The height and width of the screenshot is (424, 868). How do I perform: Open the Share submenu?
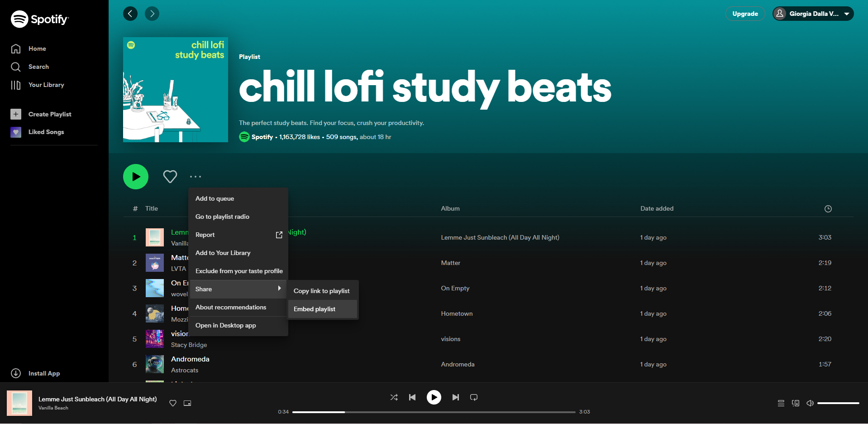click(x=203, y=289)
